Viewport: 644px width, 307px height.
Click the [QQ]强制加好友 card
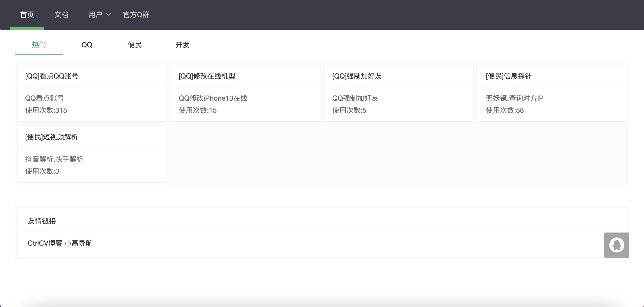pos(399,93)
